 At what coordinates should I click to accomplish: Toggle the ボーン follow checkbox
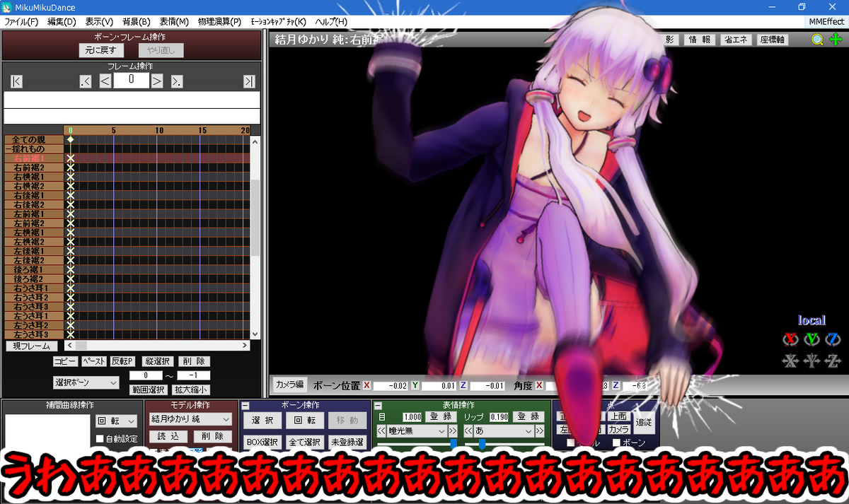pyautogui.click(x=616, y=443)
